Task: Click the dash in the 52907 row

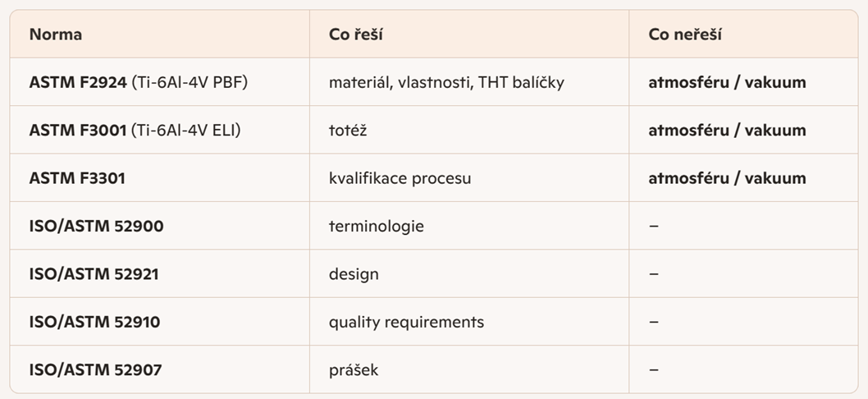Action: coord(653,369)
